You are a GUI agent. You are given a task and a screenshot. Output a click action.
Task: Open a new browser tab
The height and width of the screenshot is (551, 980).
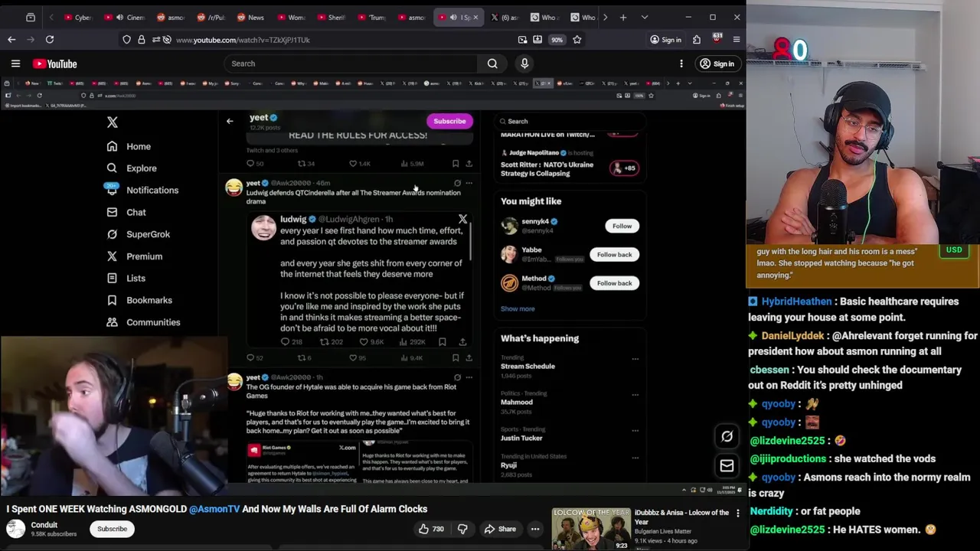click(x=623, y=17)
